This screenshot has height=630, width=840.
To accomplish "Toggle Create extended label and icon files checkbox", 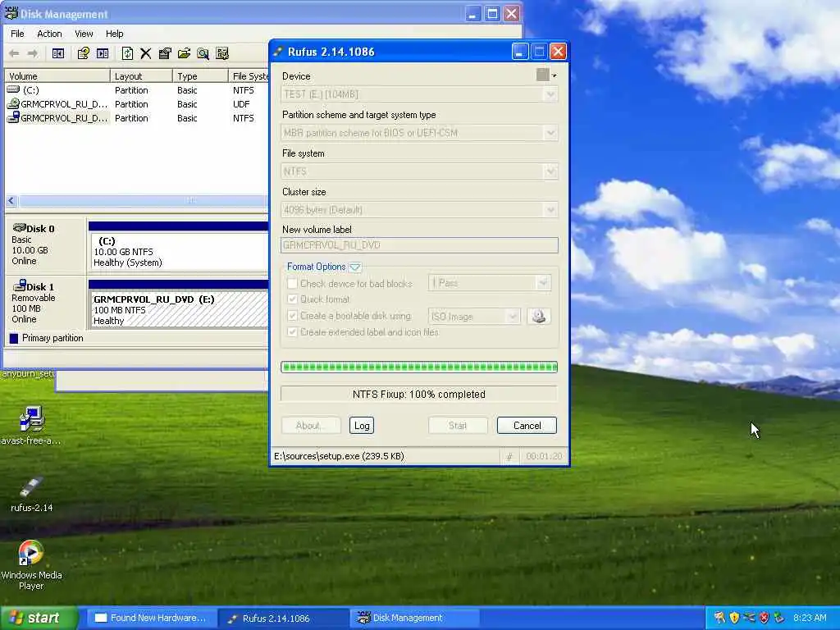I will (x=293, y=332).
